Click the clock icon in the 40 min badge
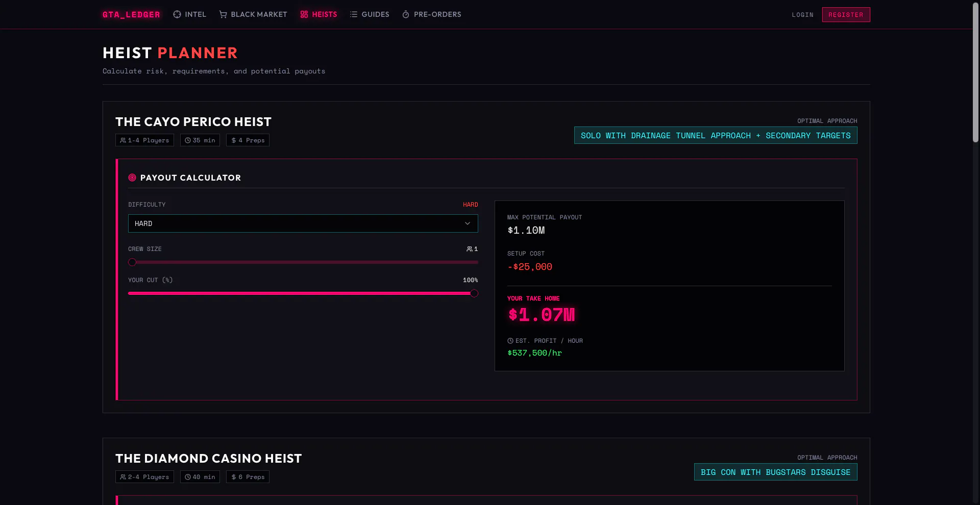The image size is (980, 505). click(188, 477)
